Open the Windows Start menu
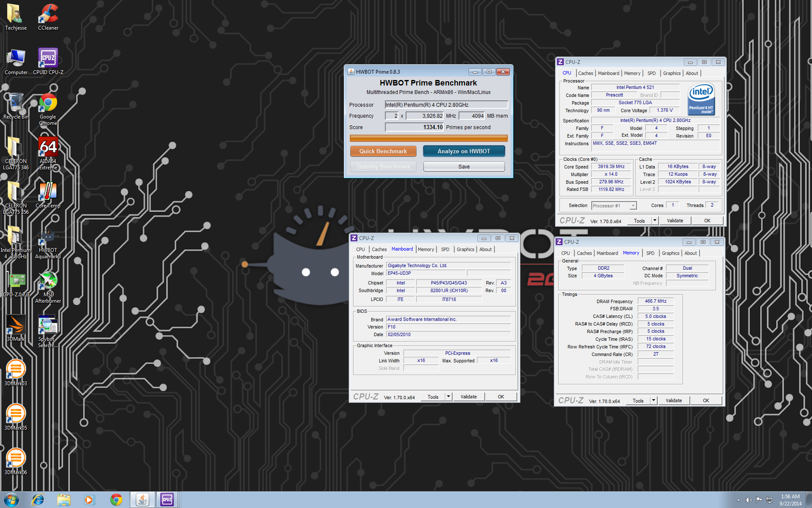 click(x=11, y=500)
